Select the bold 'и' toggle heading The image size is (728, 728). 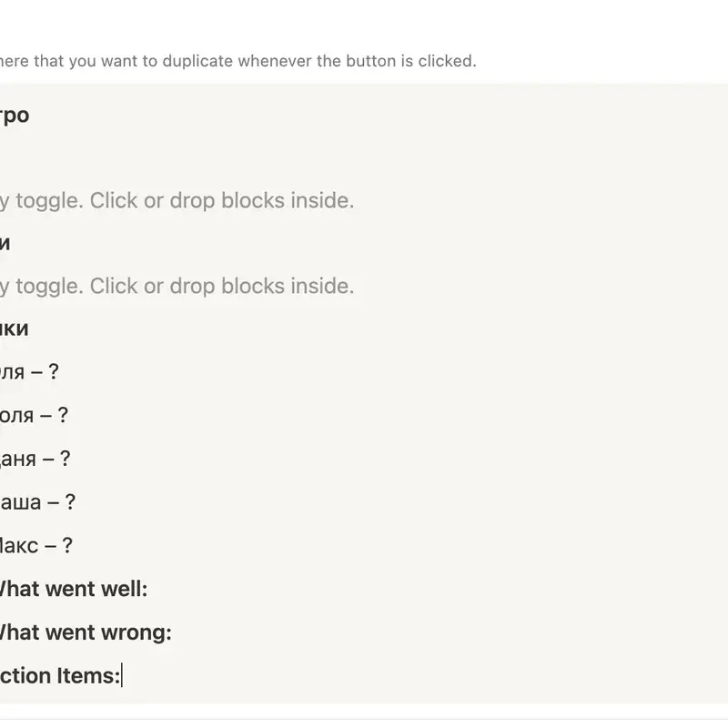click(5, 243)
